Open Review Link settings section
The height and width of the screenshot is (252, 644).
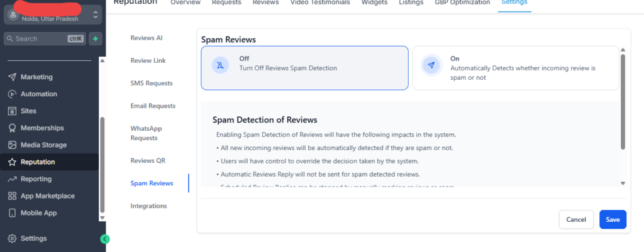148,60
